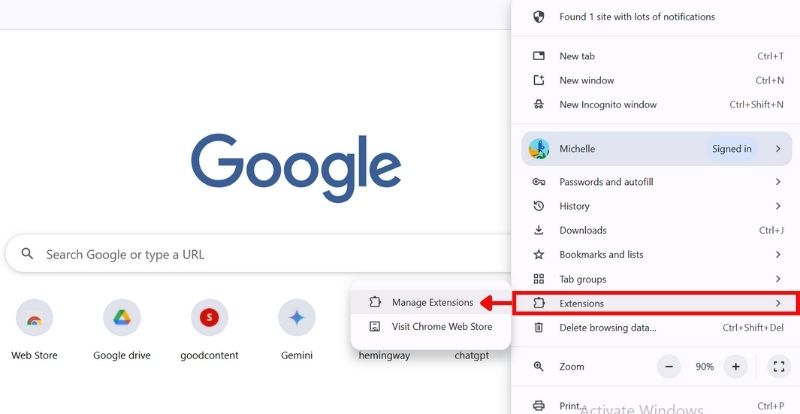Open the Gemini shortcut icon
The height and width of the screenshot is (414, 800).
(296, 318)
